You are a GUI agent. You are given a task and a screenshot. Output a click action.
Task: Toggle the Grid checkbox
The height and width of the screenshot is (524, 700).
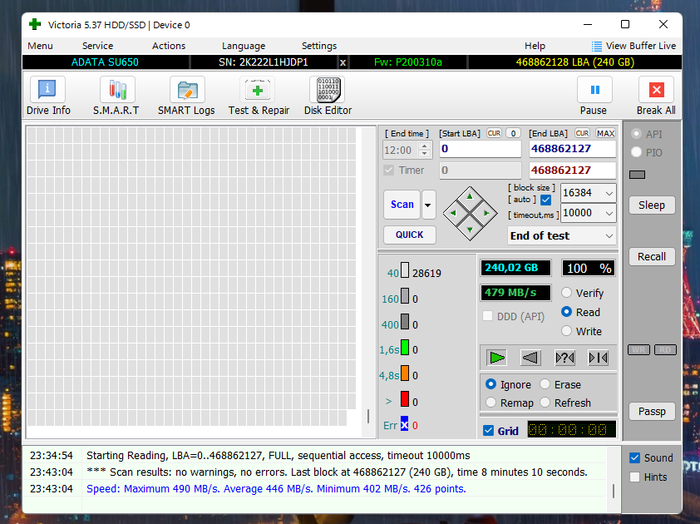[488, 431]
